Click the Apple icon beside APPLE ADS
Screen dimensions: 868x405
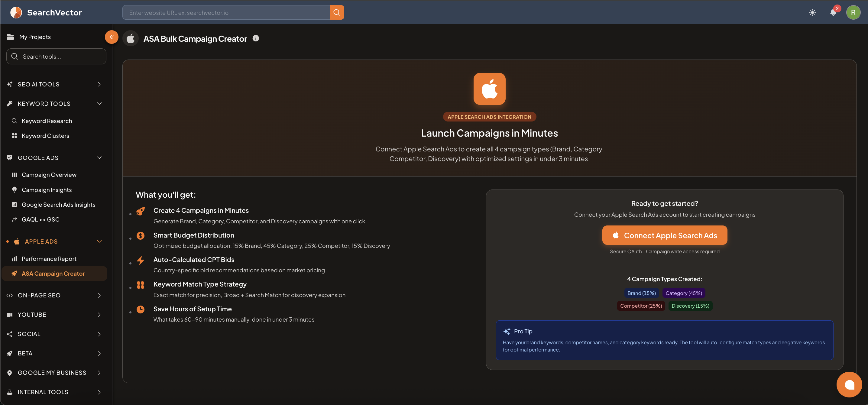tap(17, 241)
